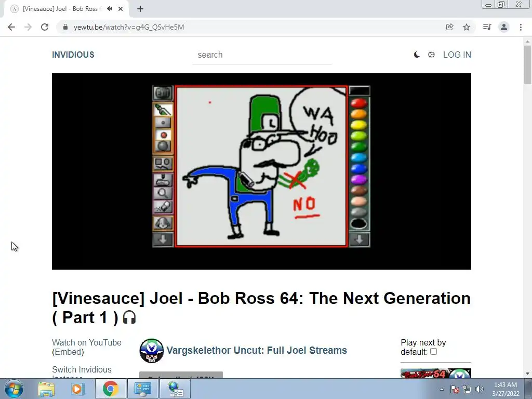Click the Chrome taskbar icon

(x=111, y=389)
